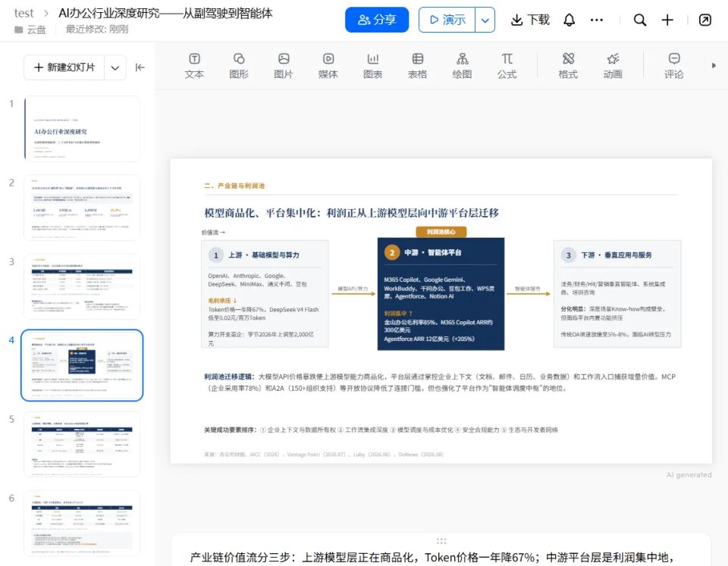Click the 智能体服务 arrow label
This screenshot has height=566, width=728.
[528, 289]
